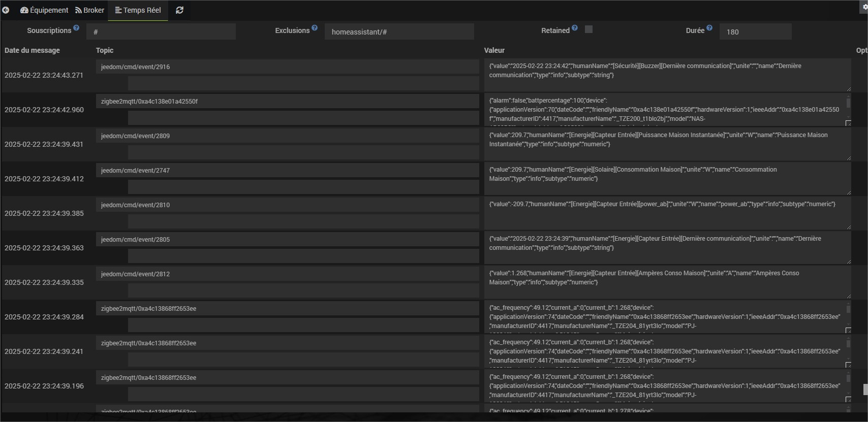Screen dimensions: 868x422
Task: Click the Durée field showing 180
Action: point(755,31)
